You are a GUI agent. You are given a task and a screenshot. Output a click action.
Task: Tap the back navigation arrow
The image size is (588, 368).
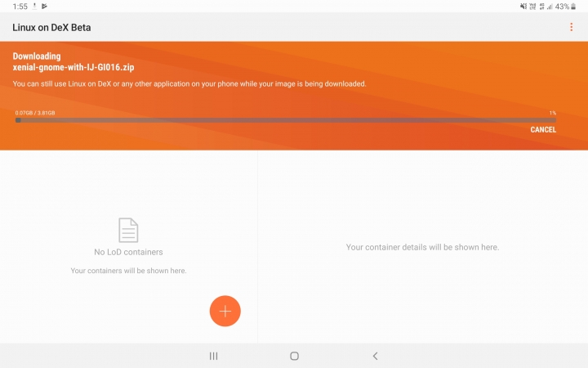coord(376,356)
